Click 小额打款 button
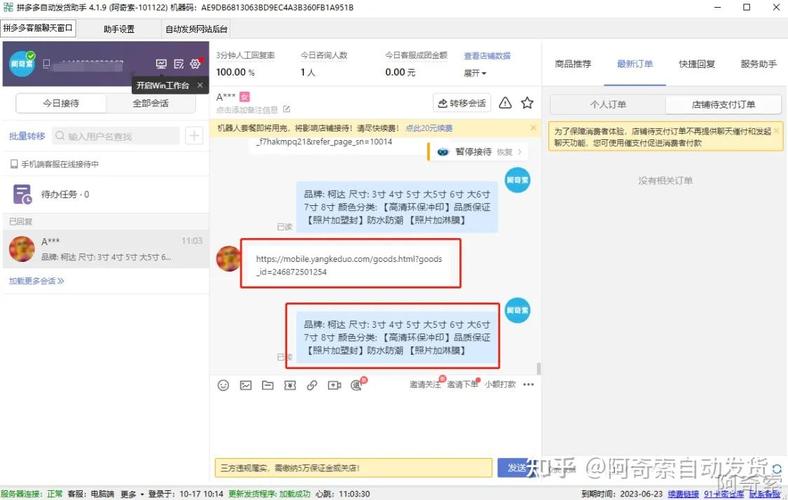This screenshot has width=788, height=500. pos(500,384)
